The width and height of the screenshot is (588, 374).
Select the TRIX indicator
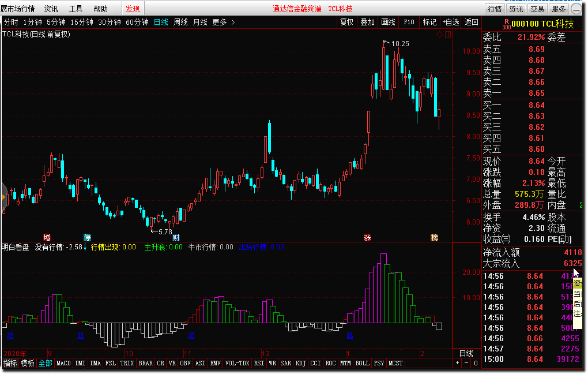point(127,363)
